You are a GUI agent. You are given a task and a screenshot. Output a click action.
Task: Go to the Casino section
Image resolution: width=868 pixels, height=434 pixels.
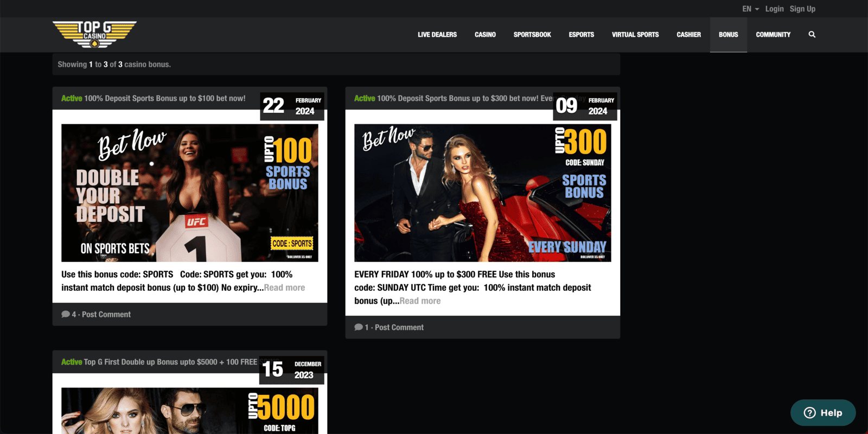pyautogui.click(x=485, y=35)
